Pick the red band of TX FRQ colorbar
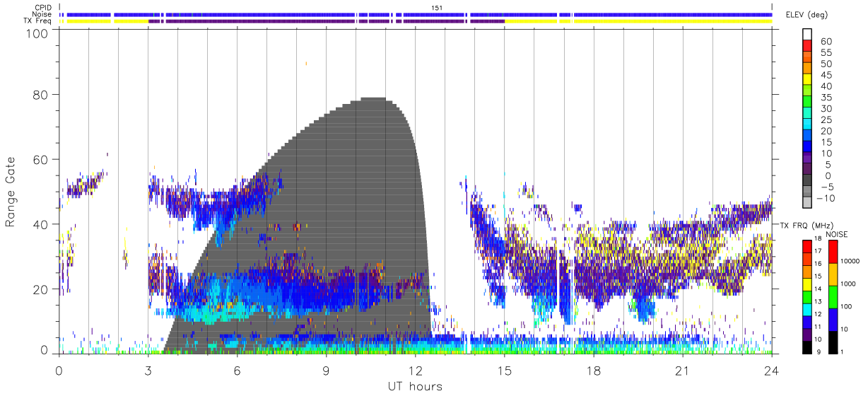 tap(807, 247)
